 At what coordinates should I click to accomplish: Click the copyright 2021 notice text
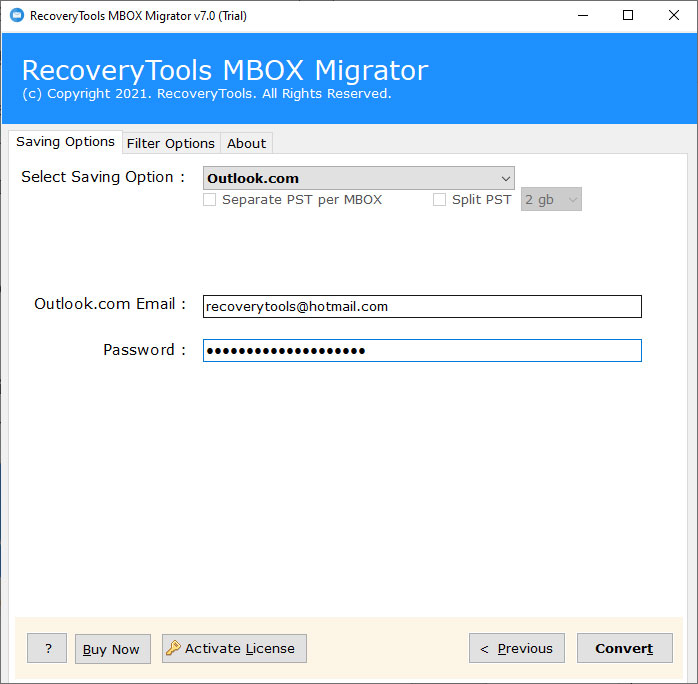click(x=207, y=93)
